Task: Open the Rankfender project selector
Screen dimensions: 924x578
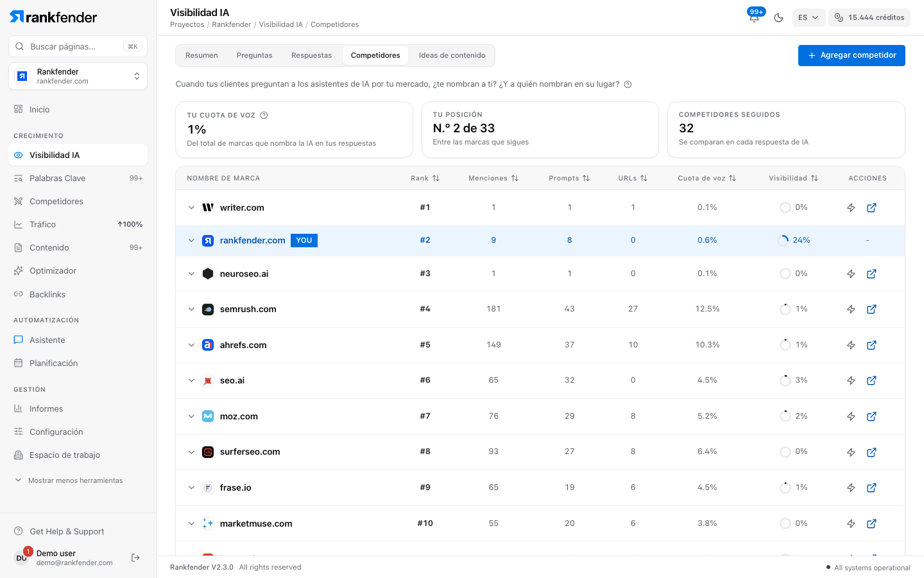Action: (78, 76)
